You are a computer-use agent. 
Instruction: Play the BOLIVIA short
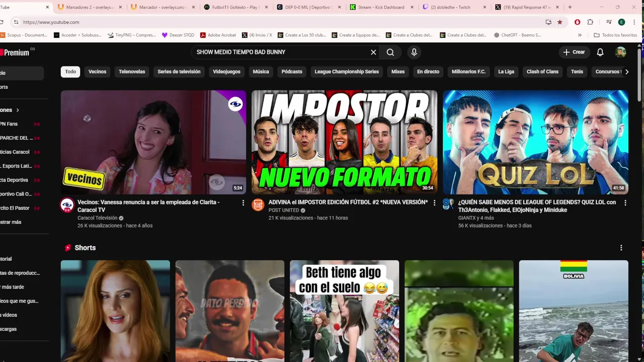point(574,311)
